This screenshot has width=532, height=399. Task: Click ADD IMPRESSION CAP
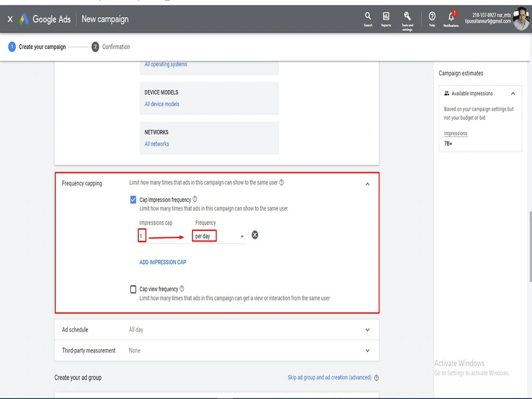163,262
